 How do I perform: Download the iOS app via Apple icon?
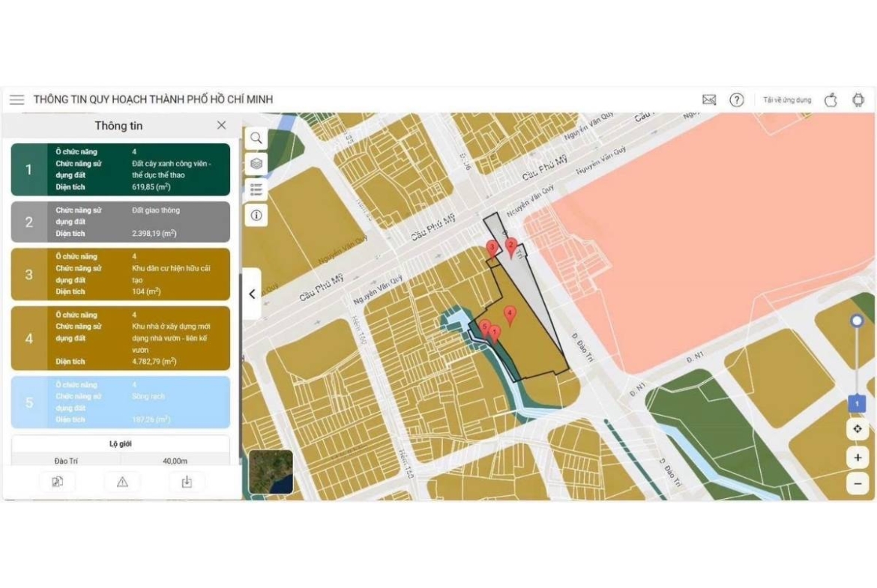click(x=831, y=100)
